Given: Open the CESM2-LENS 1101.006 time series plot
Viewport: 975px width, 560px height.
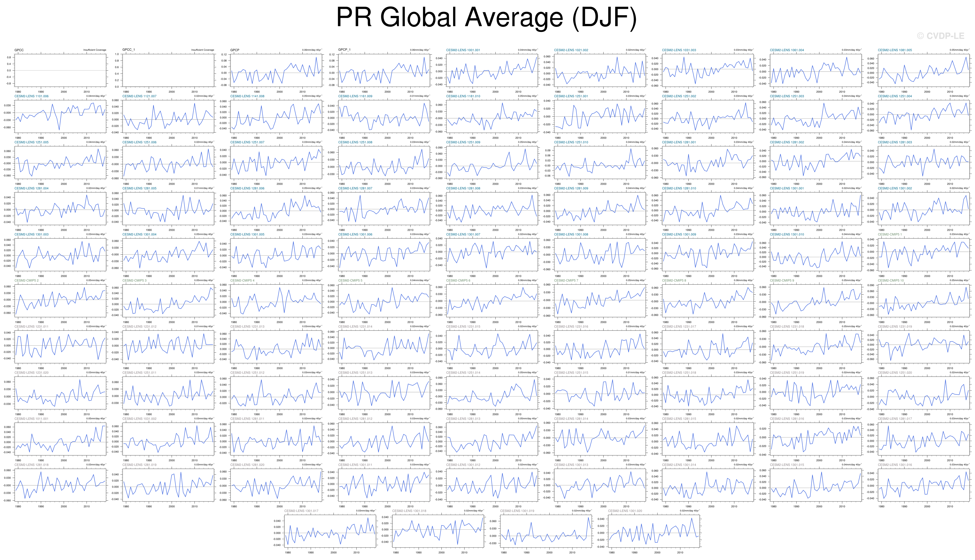Looking at the screenshot, I should click(x=60, y=116).
